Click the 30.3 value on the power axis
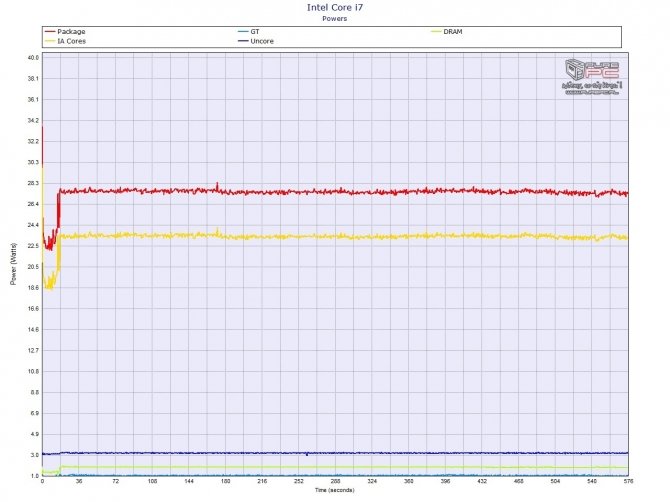The height and width of the screenshot is (502, 670). coord(33,162)
